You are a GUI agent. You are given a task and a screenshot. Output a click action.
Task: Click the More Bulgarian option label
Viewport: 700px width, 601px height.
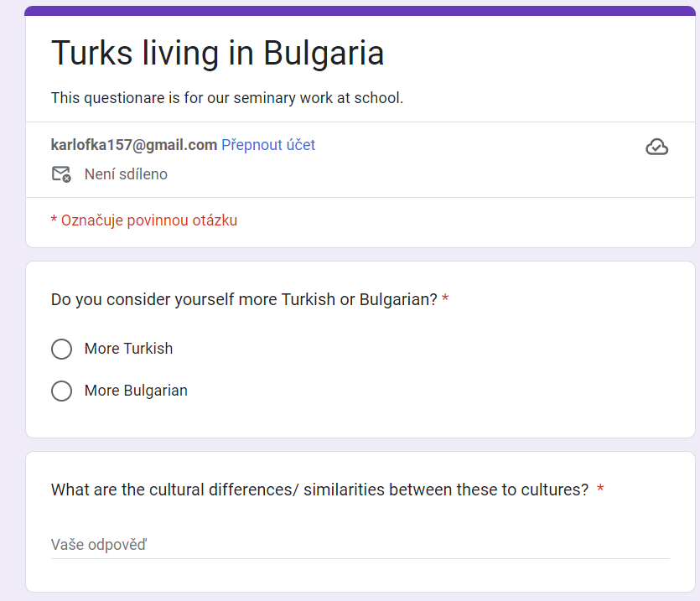tap(136, 391)
